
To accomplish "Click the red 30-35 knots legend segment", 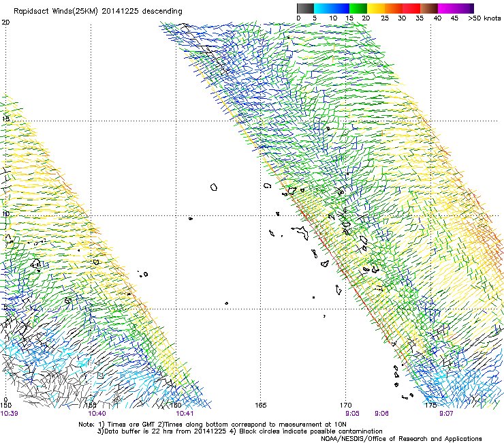I will tap(411, 8).
